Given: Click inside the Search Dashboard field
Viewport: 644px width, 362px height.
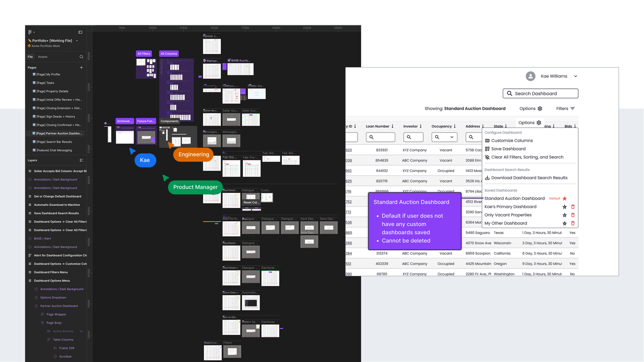Looking at the screenshot, I should 540,93.
